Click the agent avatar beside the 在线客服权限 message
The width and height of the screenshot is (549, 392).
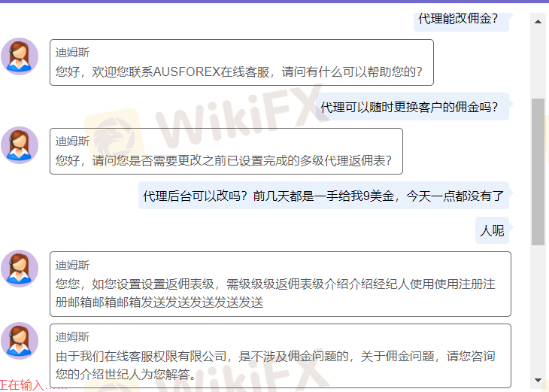(x=20, y=341)
